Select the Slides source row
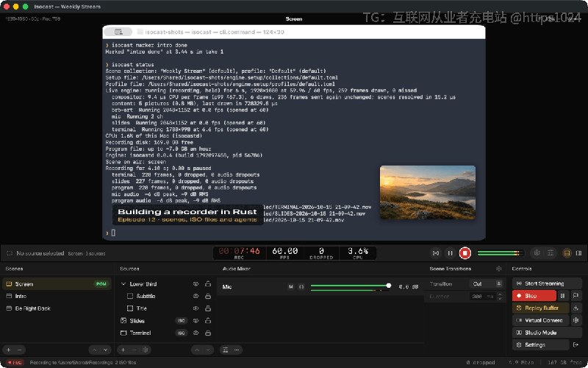The height and width of the screenshot is (368, 588). tap(165, 321)
